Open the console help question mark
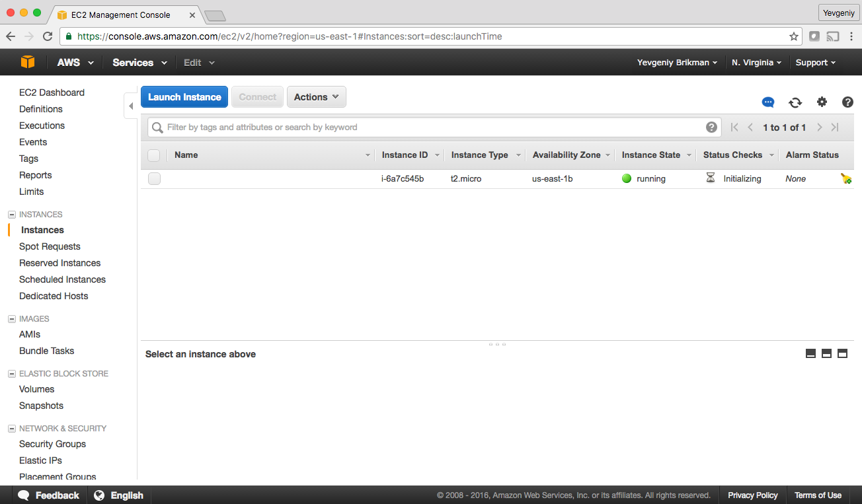This screenshot has height=504, width=862. pos(848,102)
